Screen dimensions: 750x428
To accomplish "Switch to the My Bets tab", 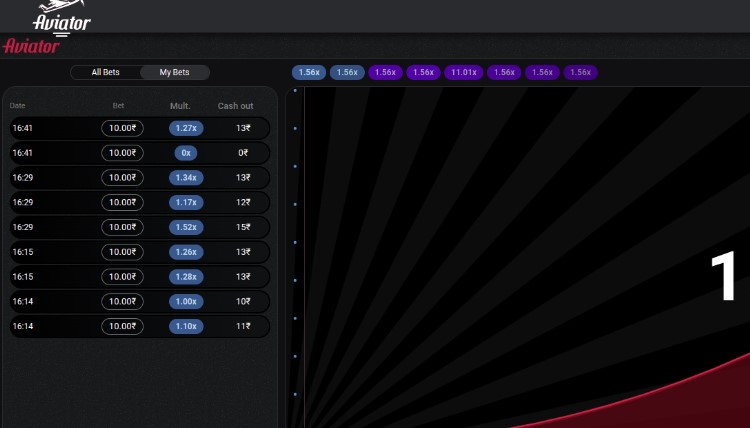I will pos(175,72).
